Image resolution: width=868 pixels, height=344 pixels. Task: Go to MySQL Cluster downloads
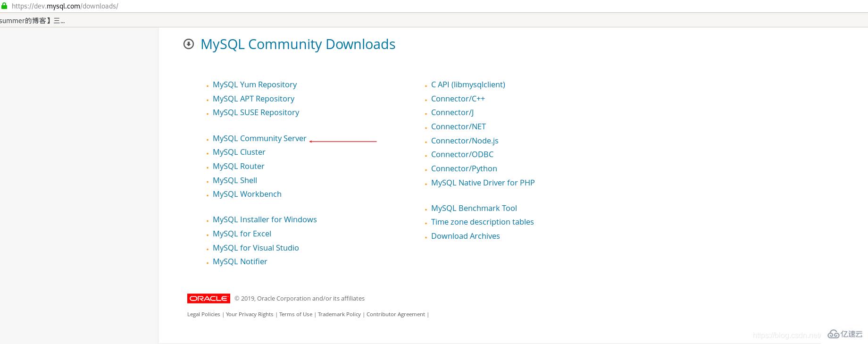point(239,152)
